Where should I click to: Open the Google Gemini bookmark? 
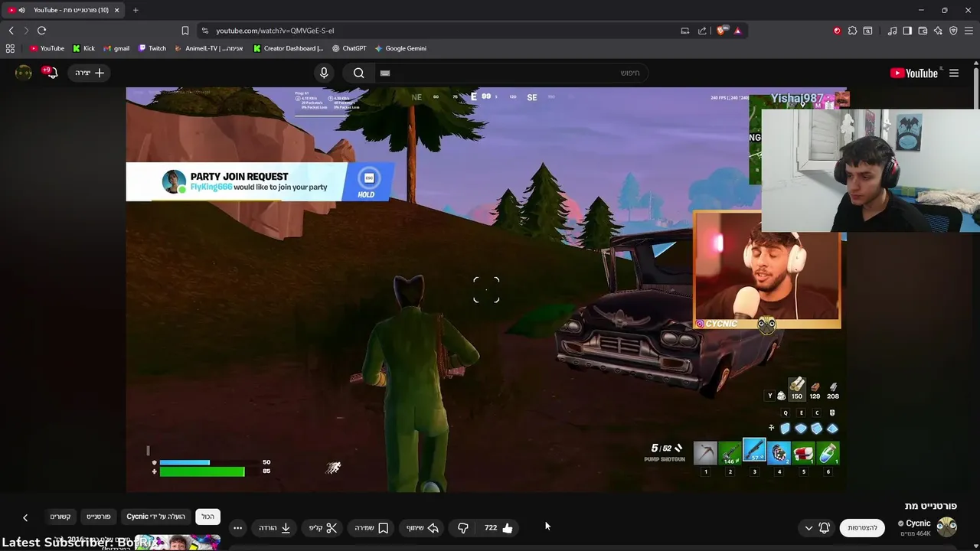(400, 48)
